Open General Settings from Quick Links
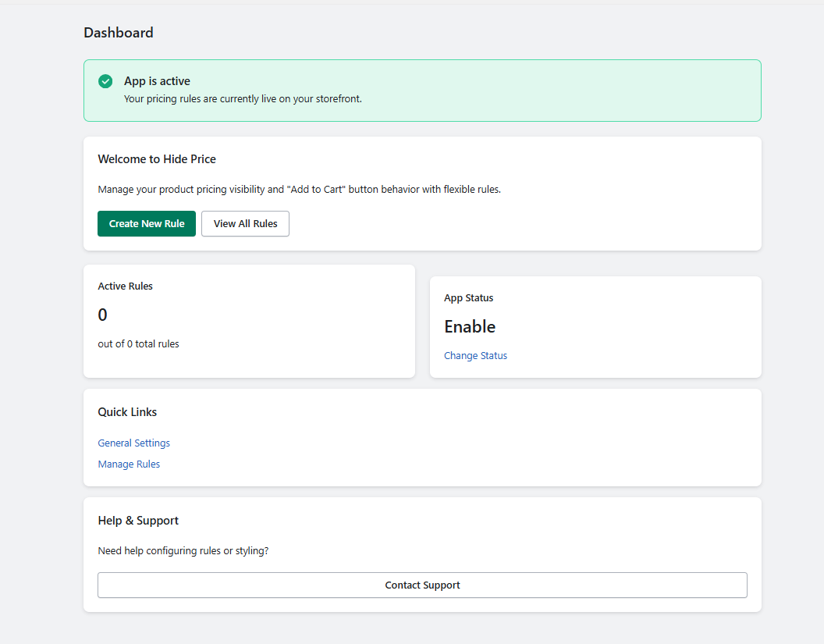 click(x=133, y=443)
